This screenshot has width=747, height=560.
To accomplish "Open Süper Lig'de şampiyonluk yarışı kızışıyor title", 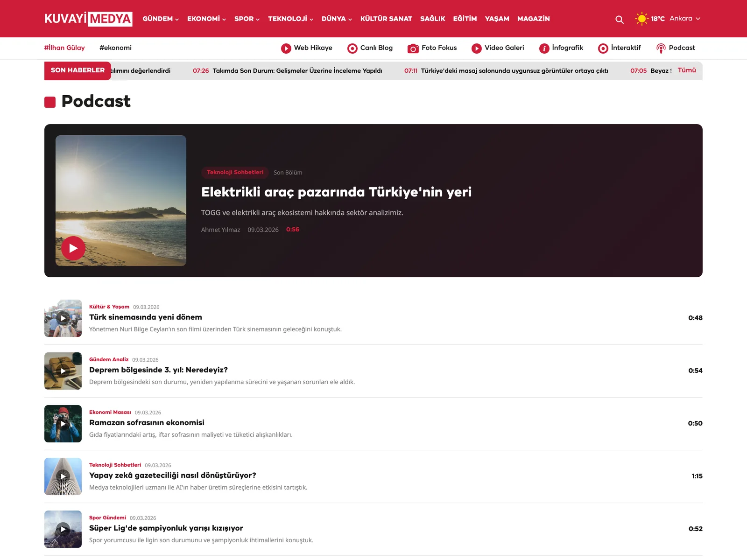I will (x=166, y=528).
